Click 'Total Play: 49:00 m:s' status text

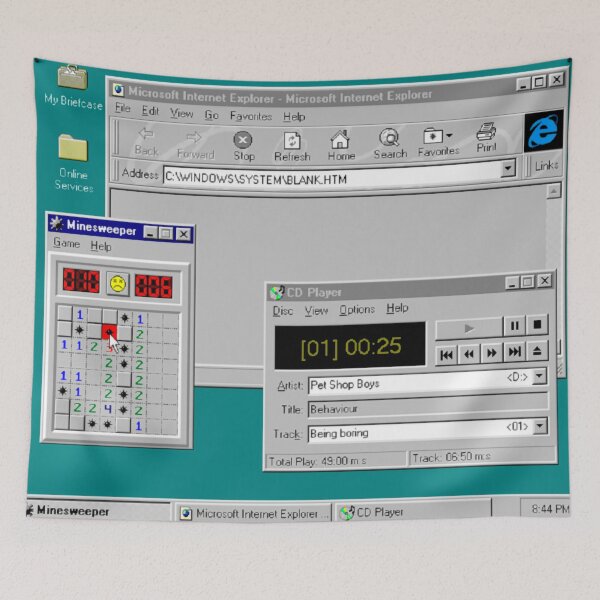point(317,461)
